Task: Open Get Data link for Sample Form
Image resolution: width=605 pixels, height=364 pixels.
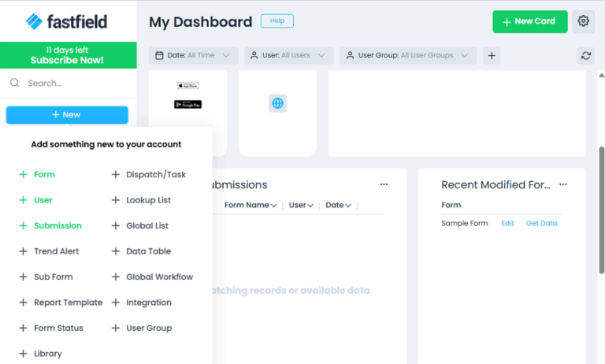Action: click(541, 223)
